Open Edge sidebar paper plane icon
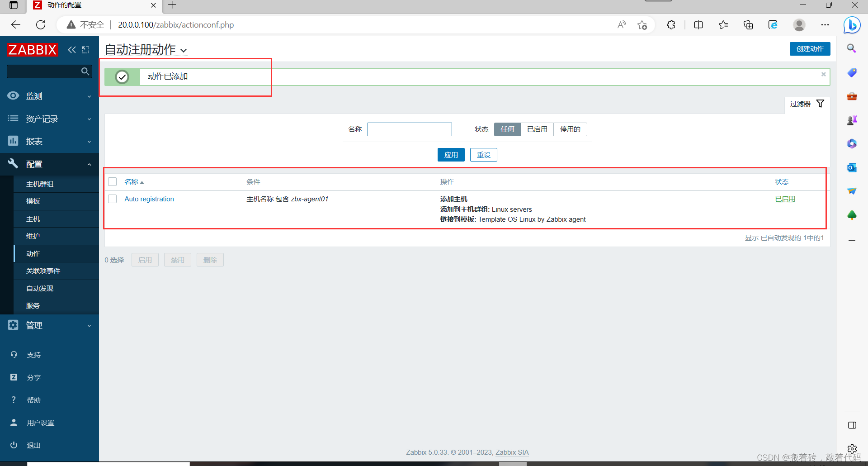868x466 pixels. click(852, 191)
